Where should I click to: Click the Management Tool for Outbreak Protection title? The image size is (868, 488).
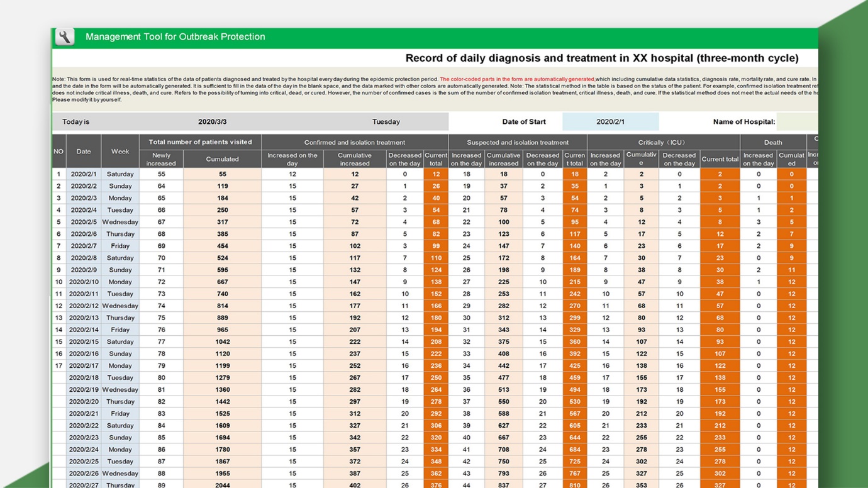click(175, 37)
